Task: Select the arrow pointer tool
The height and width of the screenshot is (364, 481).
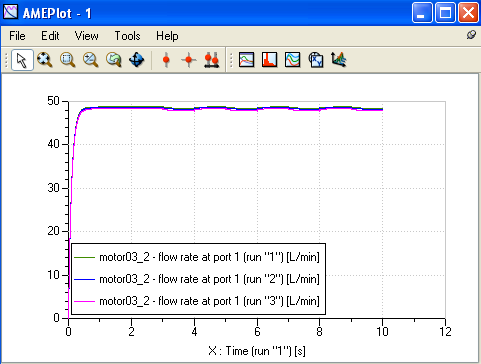Action: pyautogui.click(x=22, y=60)
